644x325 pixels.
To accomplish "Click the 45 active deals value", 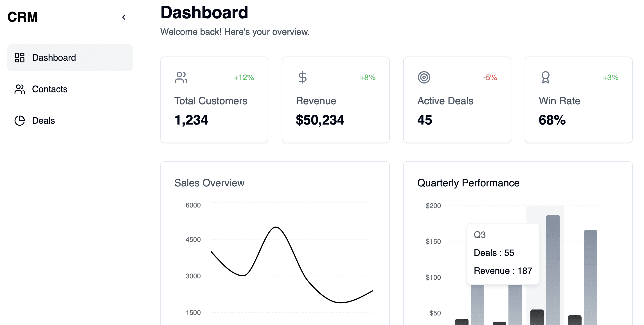I will (x=425, y=120).
